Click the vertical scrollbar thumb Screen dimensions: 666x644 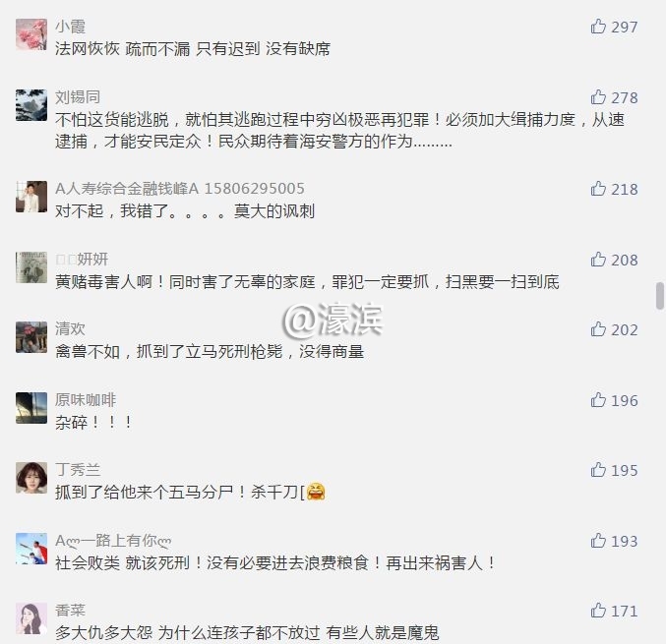[x=660, y=296]
